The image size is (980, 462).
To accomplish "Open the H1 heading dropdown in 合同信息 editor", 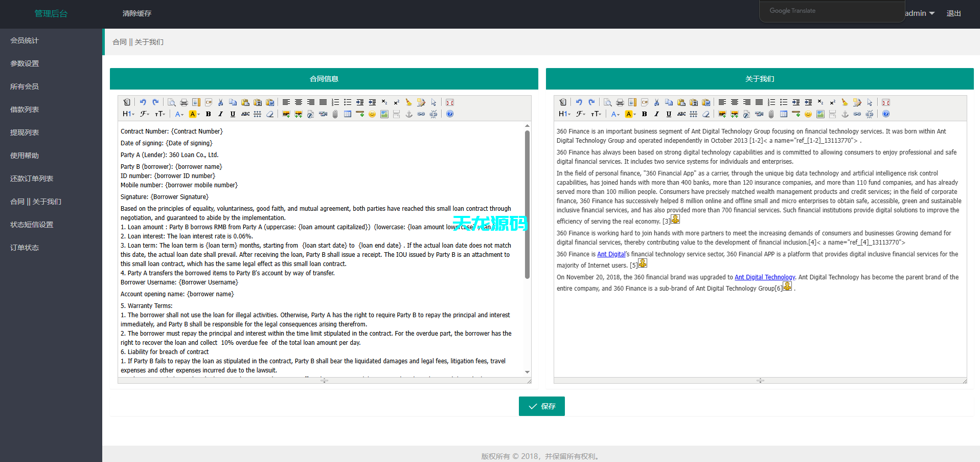I will 128,114.
